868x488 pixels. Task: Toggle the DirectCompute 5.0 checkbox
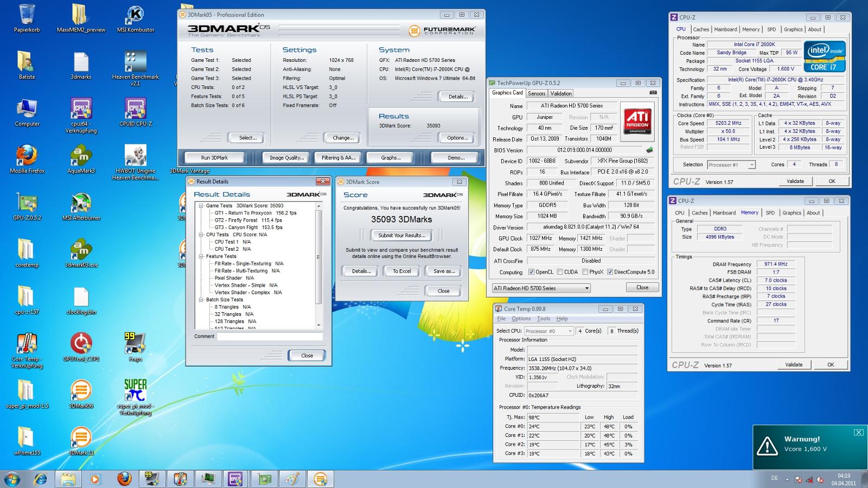click(x=610, y=272)
